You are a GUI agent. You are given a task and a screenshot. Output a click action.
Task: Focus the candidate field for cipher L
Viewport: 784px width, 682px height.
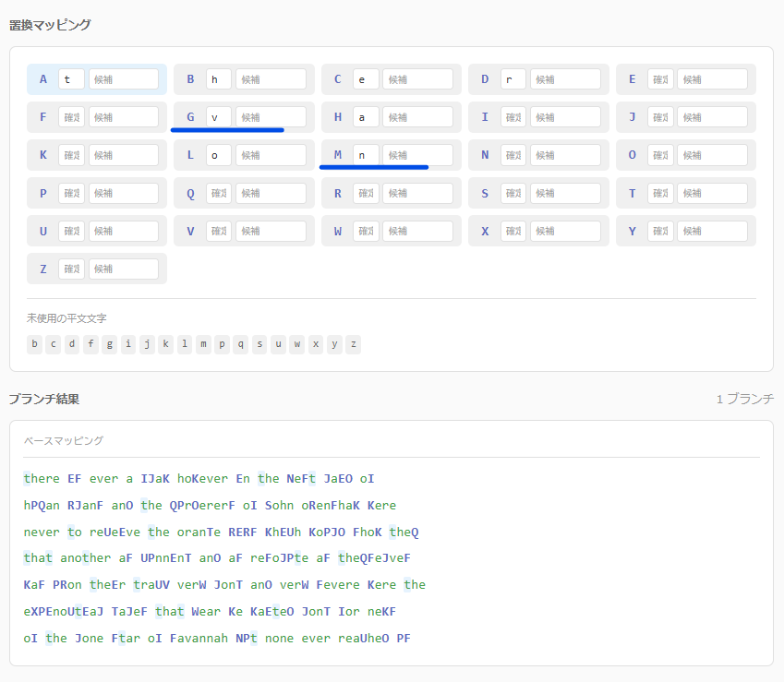271,155
